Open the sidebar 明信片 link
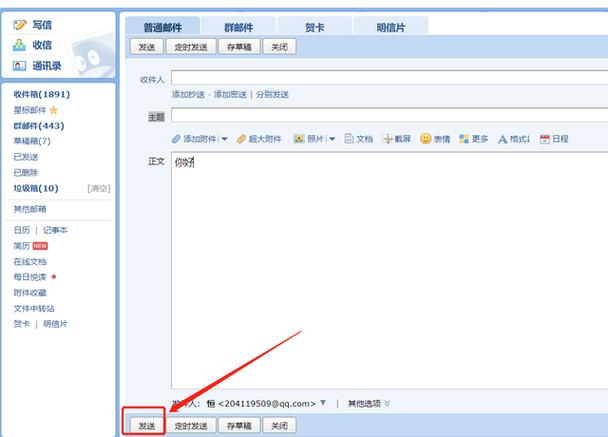The image size is (608, 437). (x=55, y=324)
